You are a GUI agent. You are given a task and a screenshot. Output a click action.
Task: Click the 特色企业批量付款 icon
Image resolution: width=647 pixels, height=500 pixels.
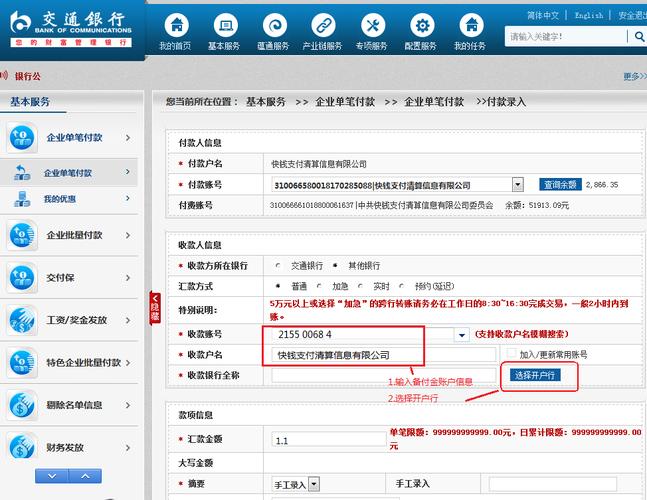(22, 363)
